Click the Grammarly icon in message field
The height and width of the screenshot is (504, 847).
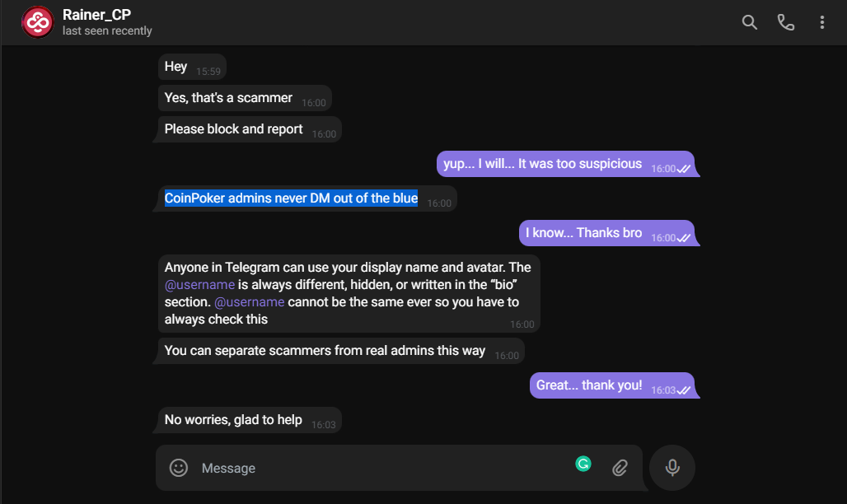click(583, 464)
